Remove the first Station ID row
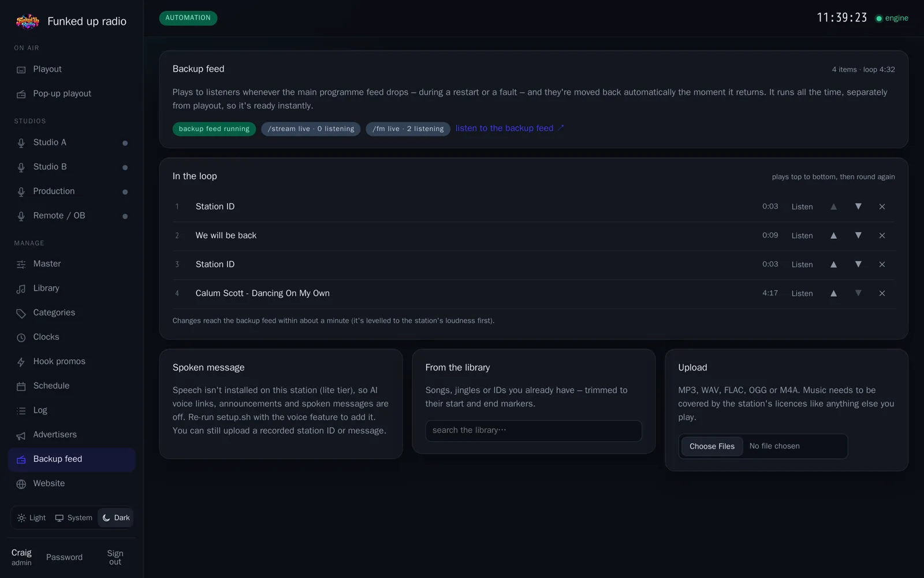924x578 pixels. point(882,207)
